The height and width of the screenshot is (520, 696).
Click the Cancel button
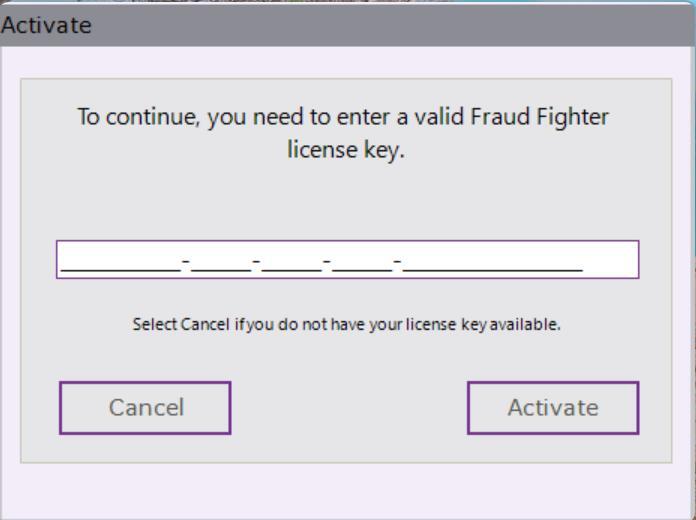click(145, 408)
